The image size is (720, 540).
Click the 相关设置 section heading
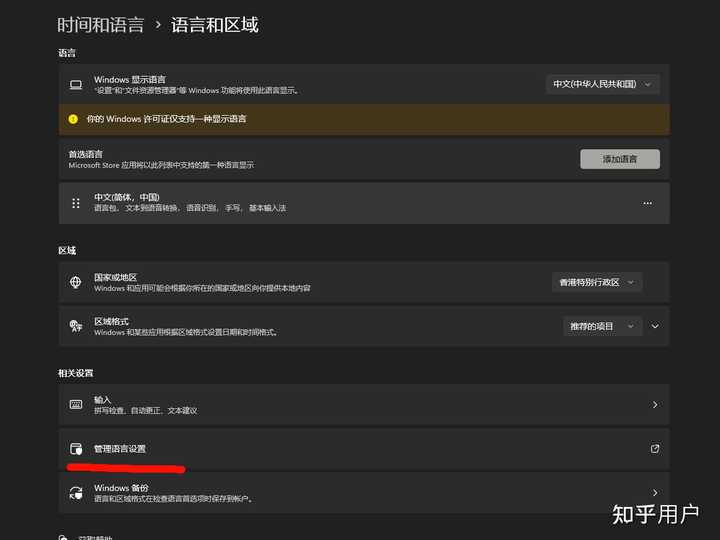[76, 373]
